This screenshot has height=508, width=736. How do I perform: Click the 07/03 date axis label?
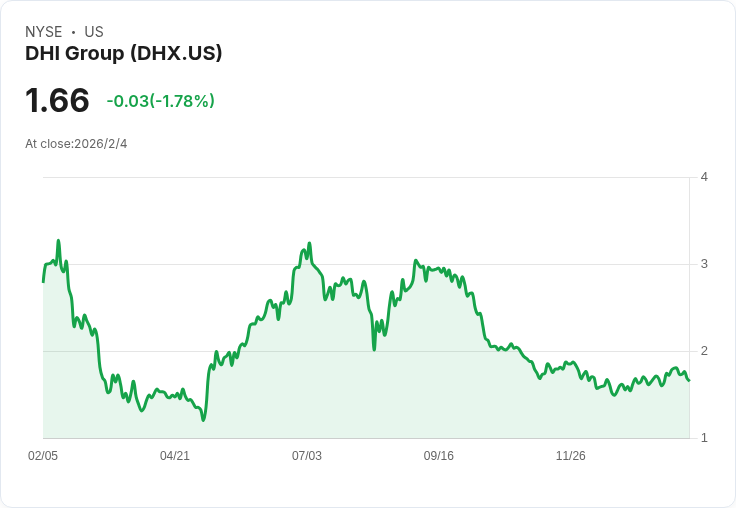pos(307,455)
